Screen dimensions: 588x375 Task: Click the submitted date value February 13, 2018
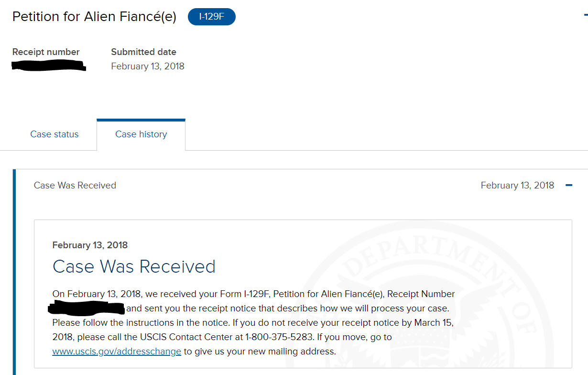pos(148,66)
